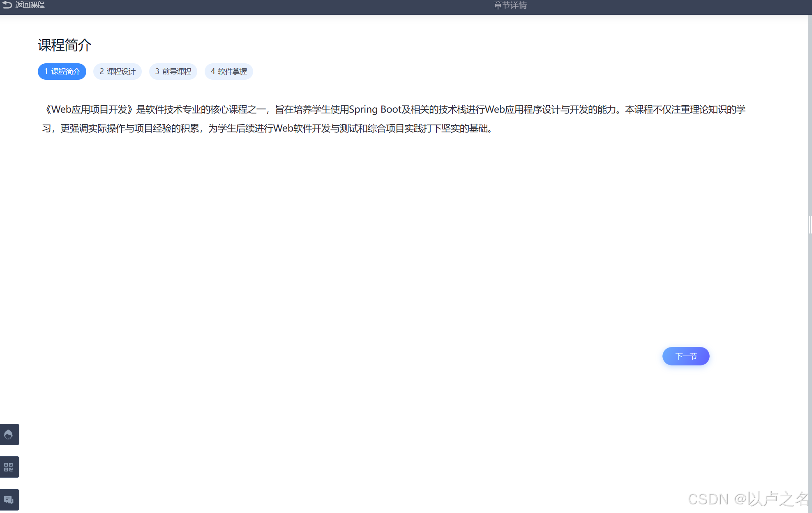
Task: Switch to the 2 课程设计 tab
Action: click(118, 72)
